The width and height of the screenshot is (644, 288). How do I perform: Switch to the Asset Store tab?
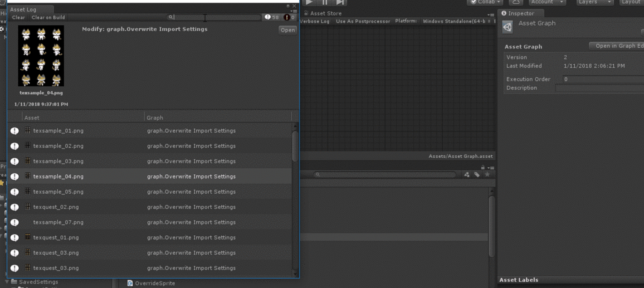(323, 14)
